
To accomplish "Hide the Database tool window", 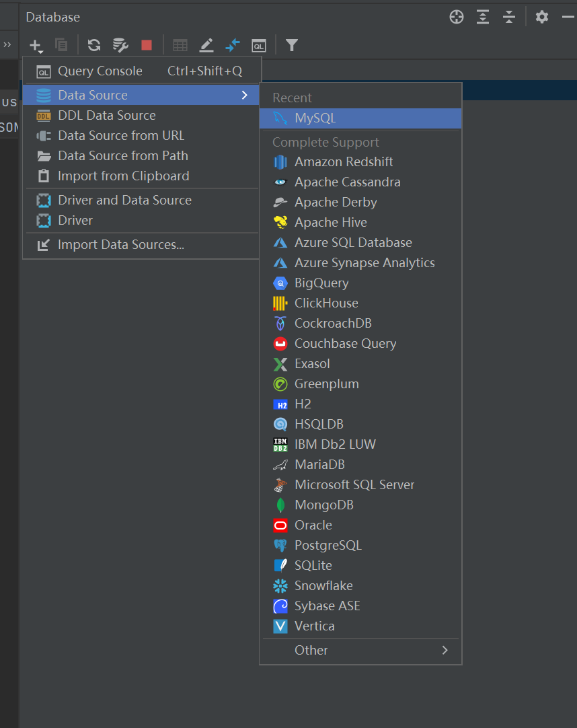I will click(568, 17).
